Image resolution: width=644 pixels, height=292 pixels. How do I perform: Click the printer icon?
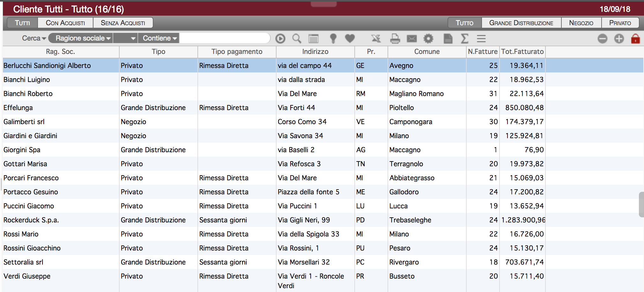coord(395,39)
